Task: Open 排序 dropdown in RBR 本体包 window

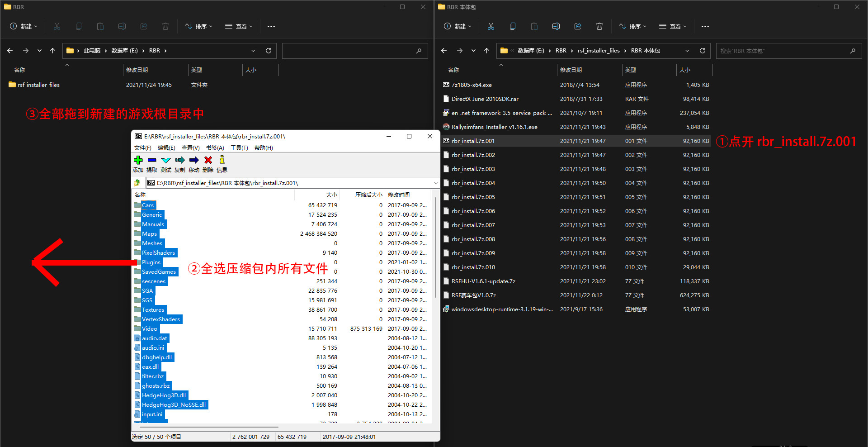Action: point(632,26)
